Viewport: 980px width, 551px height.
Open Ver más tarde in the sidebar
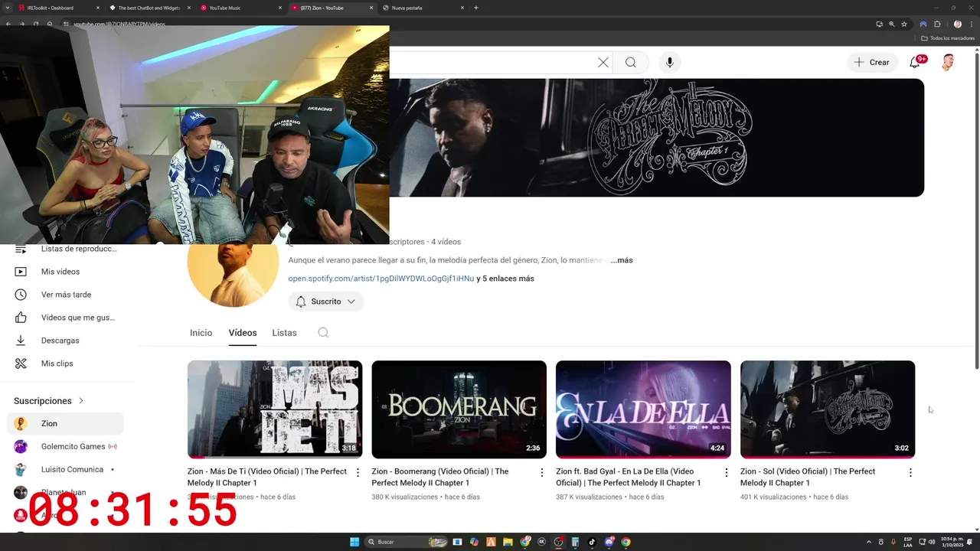(x=65, y=295)
